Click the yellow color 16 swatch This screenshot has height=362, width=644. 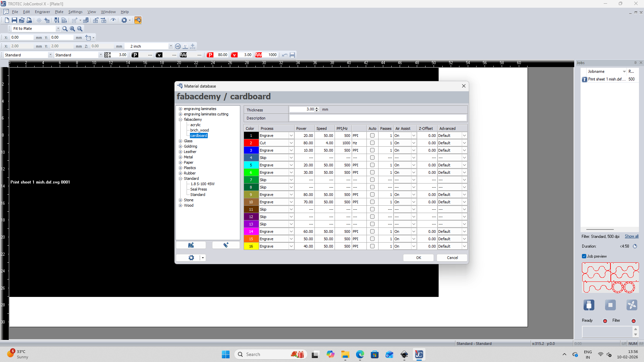pyautogui.click(x=251, y=247)
